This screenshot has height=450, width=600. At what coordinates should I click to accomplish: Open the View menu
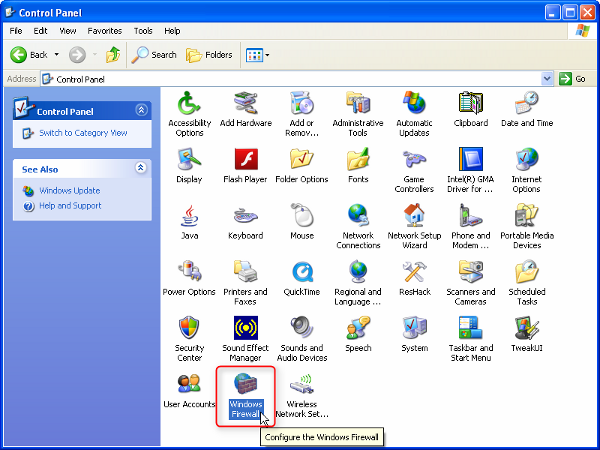click(x=68, y=31)
